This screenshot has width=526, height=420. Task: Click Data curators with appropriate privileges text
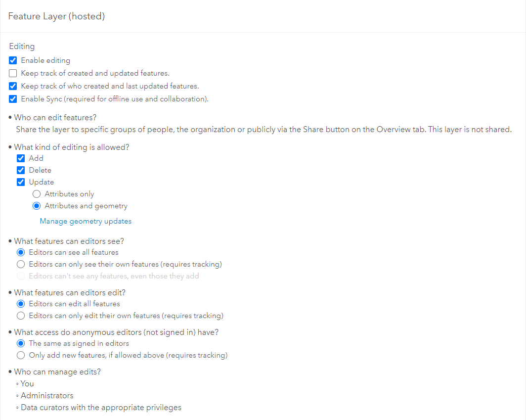tap(101, 408)
